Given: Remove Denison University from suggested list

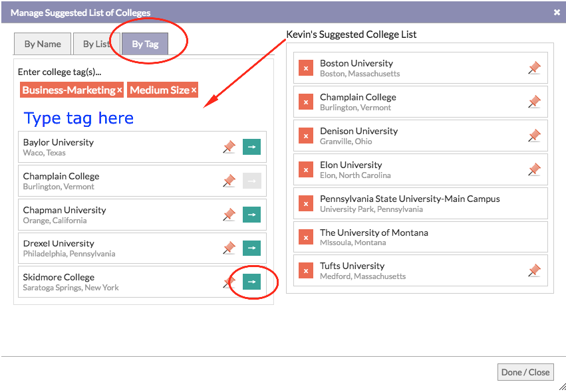Looking at the screenshot, I should [306, 136].
